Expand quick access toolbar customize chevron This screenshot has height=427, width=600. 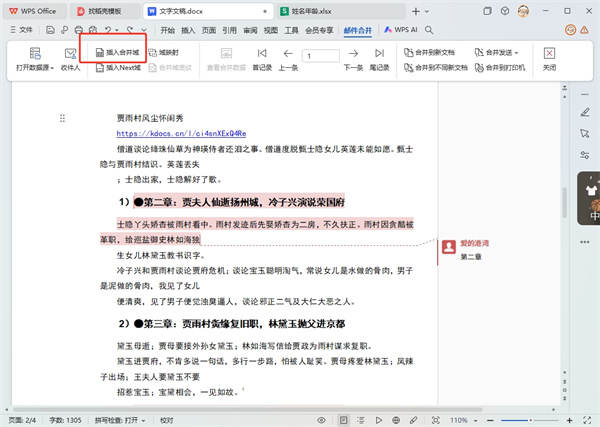144,30
